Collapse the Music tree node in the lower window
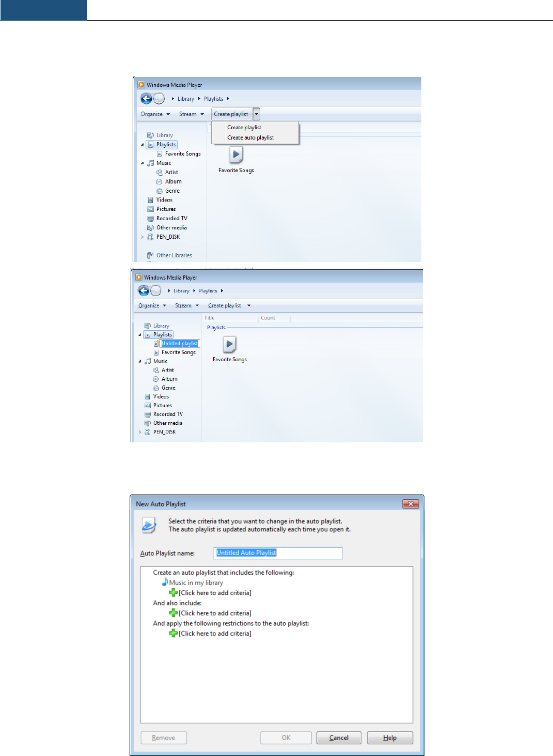The image size is (553, 756). (140, 361)
